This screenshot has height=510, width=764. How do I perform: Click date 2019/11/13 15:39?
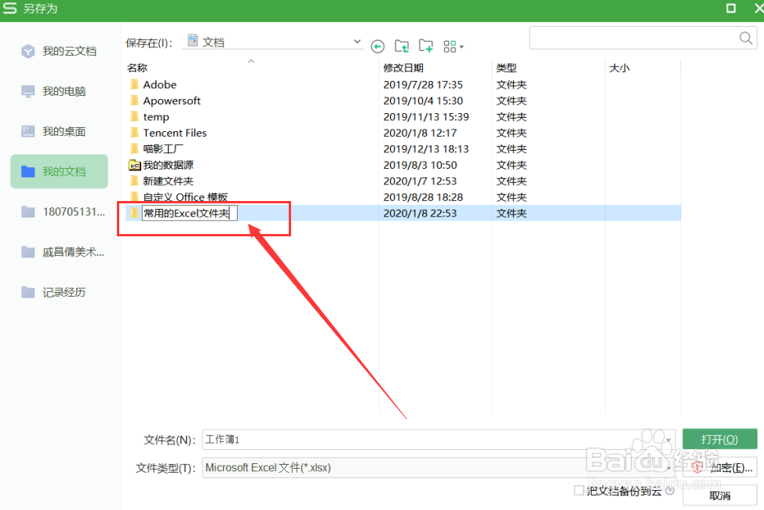(426, 117)
